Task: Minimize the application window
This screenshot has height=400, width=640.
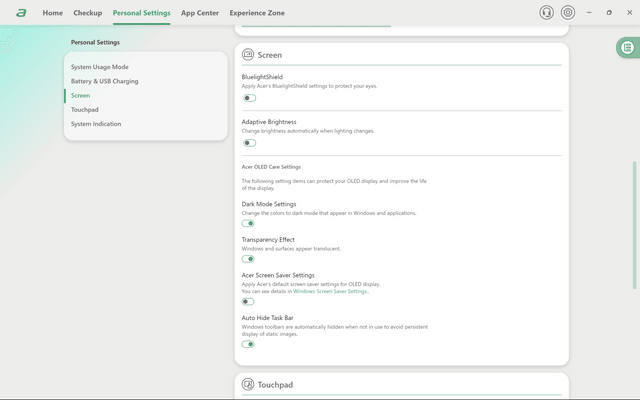Action: (589, 13)
